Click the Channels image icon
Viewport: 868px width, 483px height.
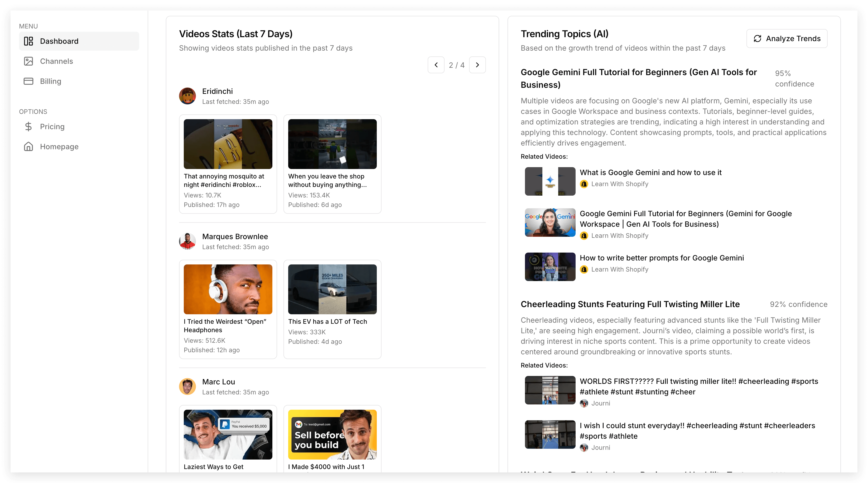click(x=28, y=61)
